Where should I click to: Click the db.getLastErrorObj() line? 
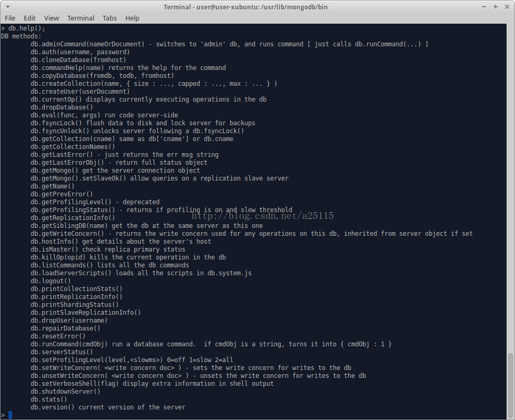click(x=119, y=162)
